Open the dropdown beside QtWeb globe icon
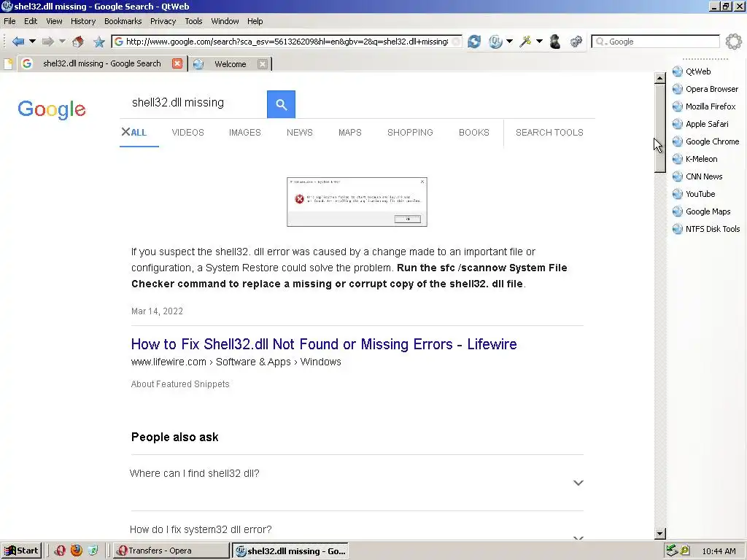Image resolution: width=747 pixels, height=560 pixels. tap(510, 42)
